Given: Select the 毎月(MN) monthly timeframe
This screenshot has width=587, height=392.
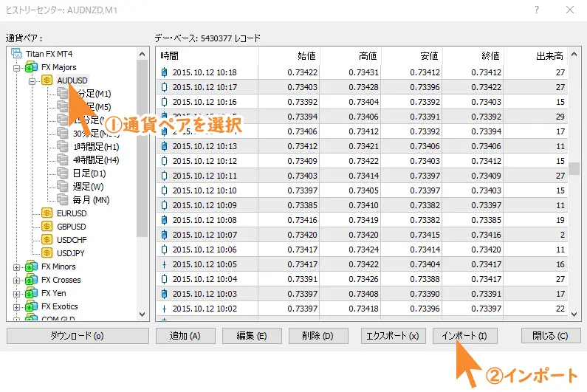Looking at the screenshot, I should 92,199.
